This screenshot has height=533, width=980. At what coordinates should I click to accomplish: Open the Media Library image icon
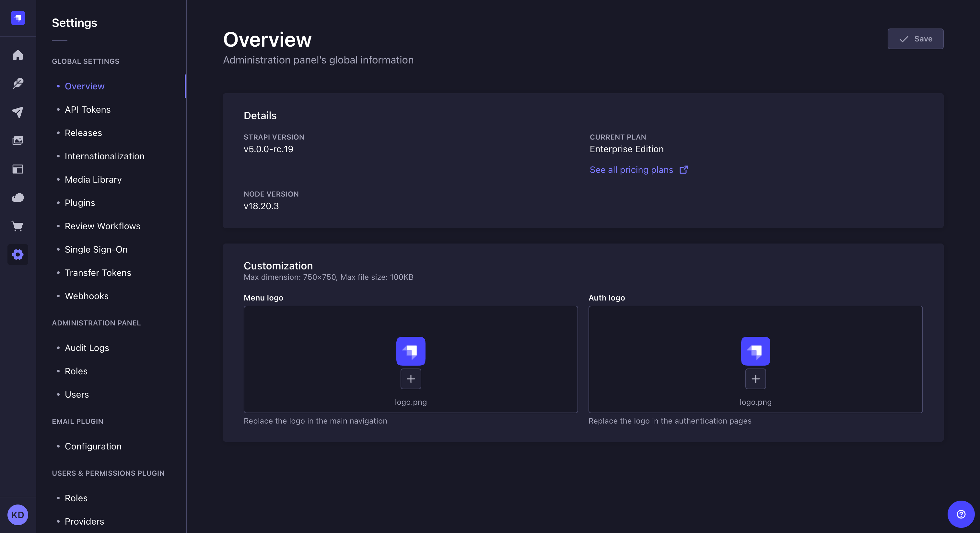17,140
